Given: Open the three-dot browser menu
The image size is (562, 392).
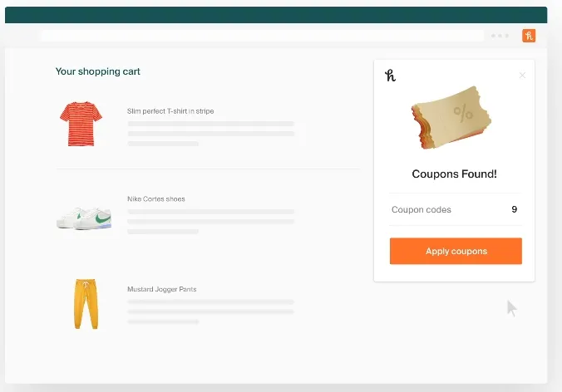Looking at the screenshot, I should point(500,36).
